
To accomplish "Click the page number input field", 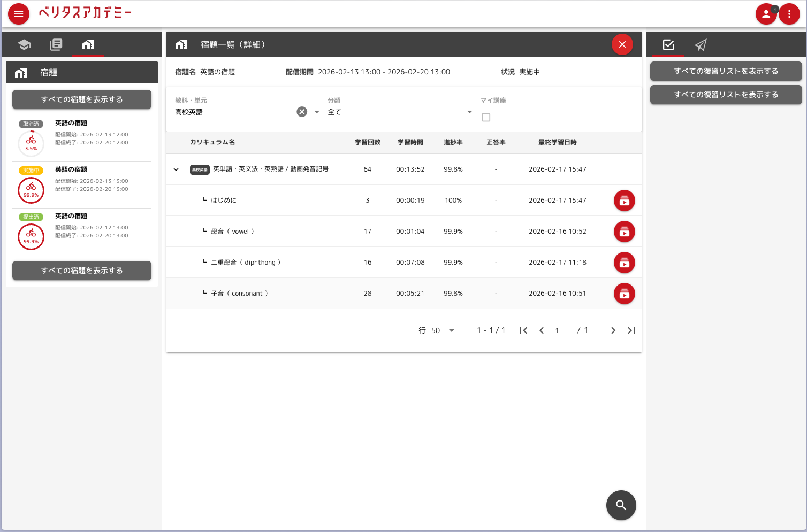I will click(x=563, y=330).
